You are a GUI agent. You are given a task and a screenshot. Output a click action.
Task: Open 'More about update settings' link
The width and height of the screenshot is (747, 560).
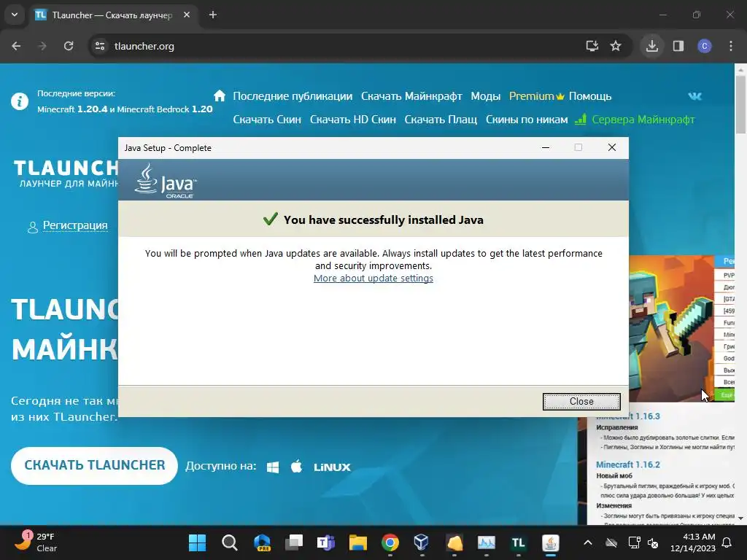[x=373, y=278]
